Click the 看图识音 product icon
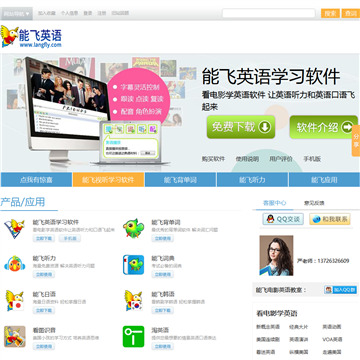The width and height of the screenshot is (360, 360). tap(15, 336)
